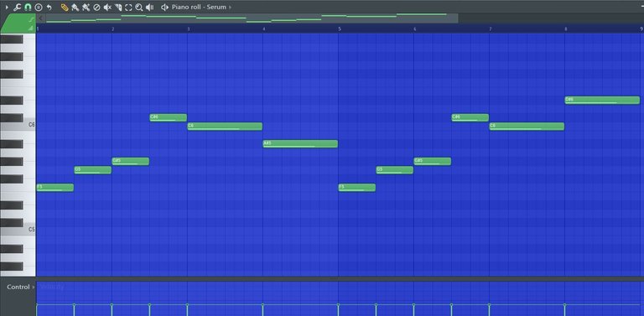Open the Control velocity lane label

[x=18, y=287]
